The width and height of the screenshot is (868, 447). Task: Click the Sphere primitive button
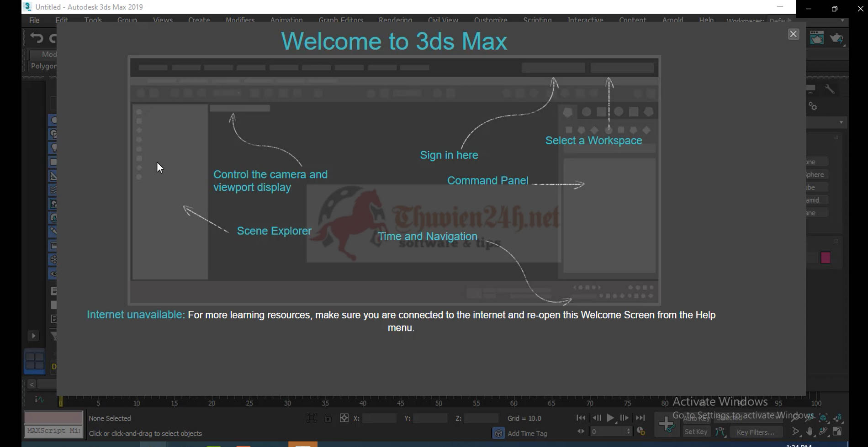(x=817, y=174)
